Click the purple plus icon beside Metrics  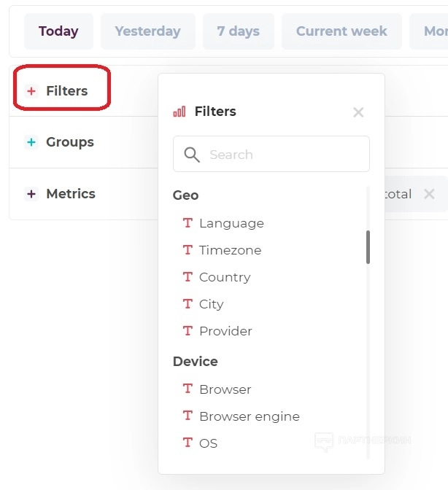pos(31,194)
